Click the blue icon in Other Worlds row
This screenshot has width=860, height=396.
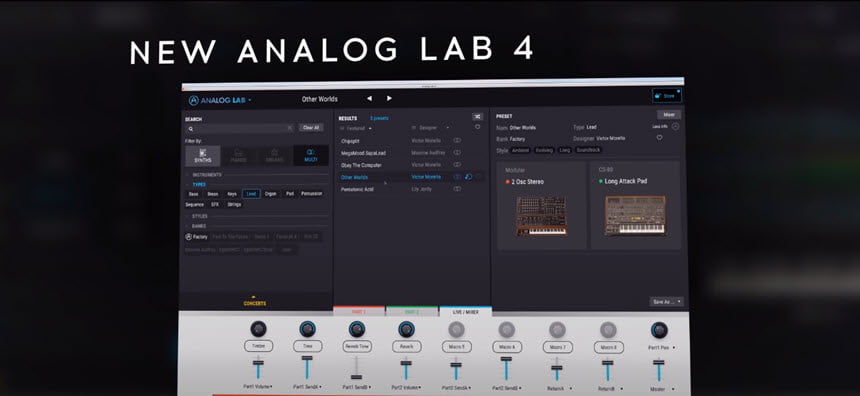point(469,177)
